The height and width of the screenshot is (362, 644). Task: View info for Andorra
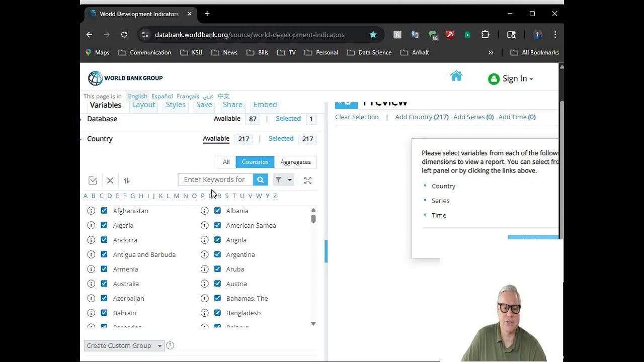[x=91, y=240]
